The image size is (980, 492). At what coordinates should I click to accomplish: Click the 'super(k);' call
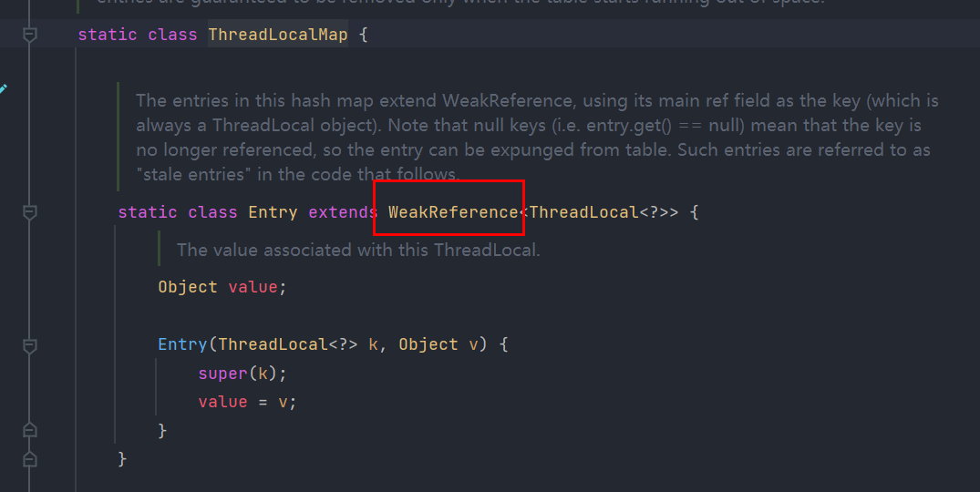click(242, 374)
